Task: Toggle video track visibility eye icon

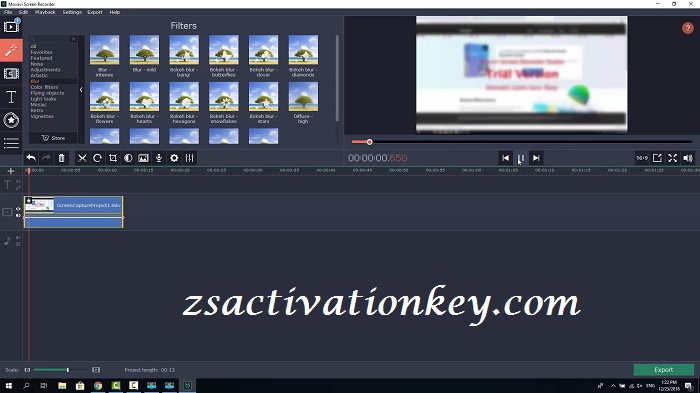Action: [18, 209]
